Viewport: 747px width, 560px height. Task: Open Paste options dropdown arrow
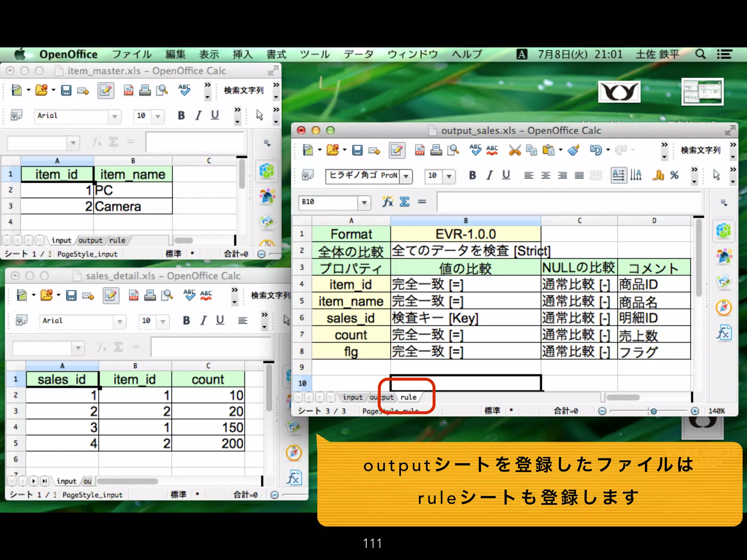(561, 150)
